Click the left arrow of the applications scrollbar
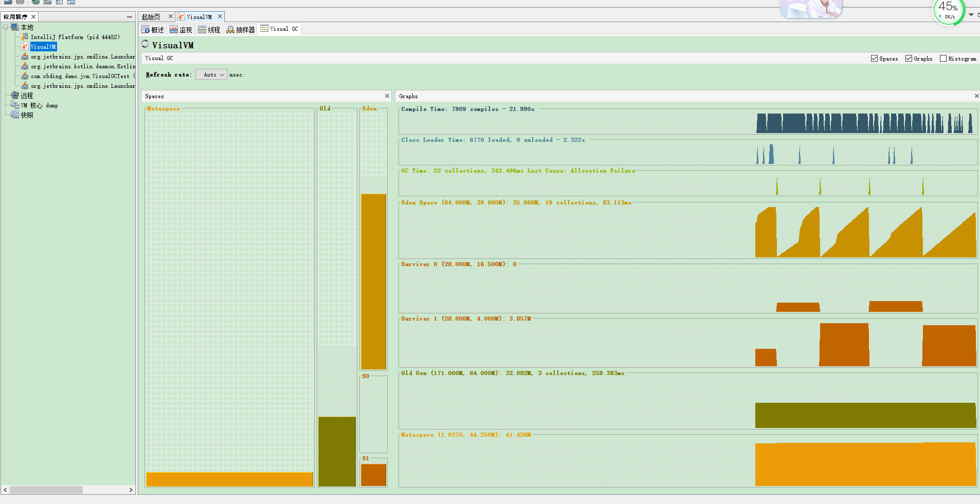The height and width of the screenshot is (504, 980). click(x=5, y=490)
